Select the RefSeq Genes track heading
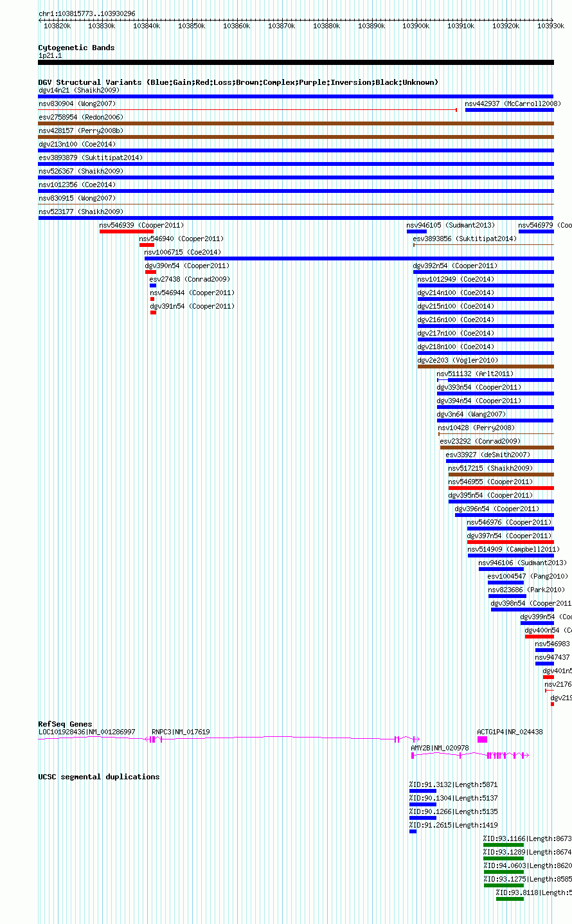The image size is (572, 924). point(65,724)
